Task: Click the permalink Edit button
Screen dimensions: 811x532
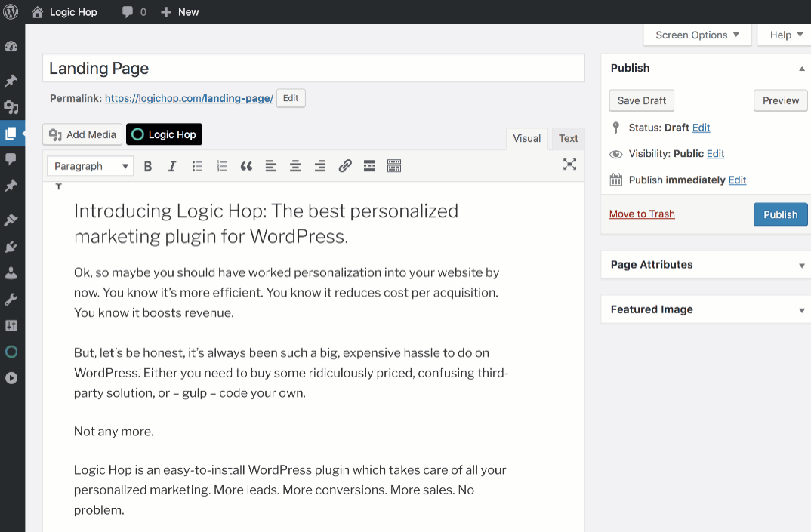Action: [x=291, y=98]
